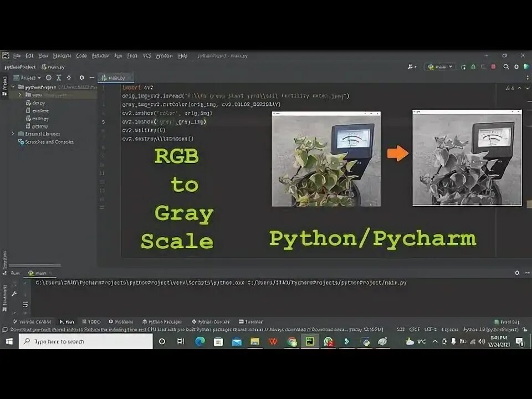
Task: Click the Type here to search box
Action: click(x=85, y=341)
